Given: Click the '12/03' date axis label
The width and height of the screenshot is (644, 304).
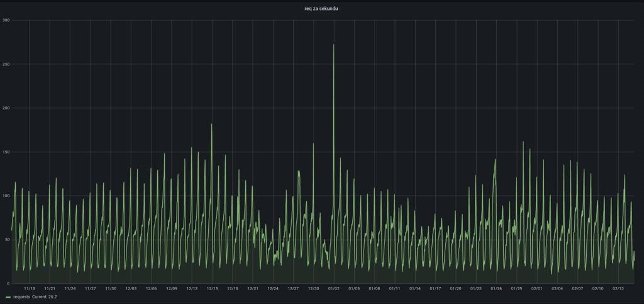Looking at the screenshot, I should [131, 288].
